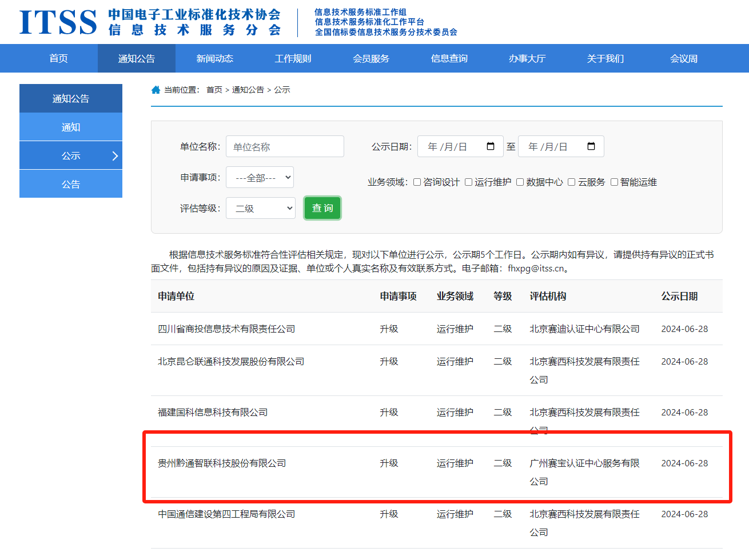749x560 pixels.
Task: Click the start 公示日期 date field
Action: (460, 146)
